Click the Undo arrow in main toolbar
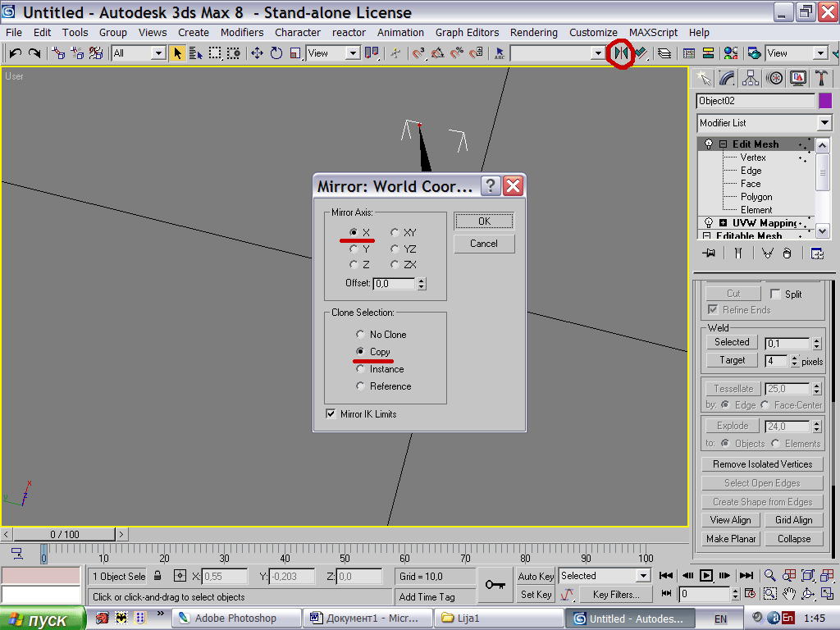 (15, 53)
